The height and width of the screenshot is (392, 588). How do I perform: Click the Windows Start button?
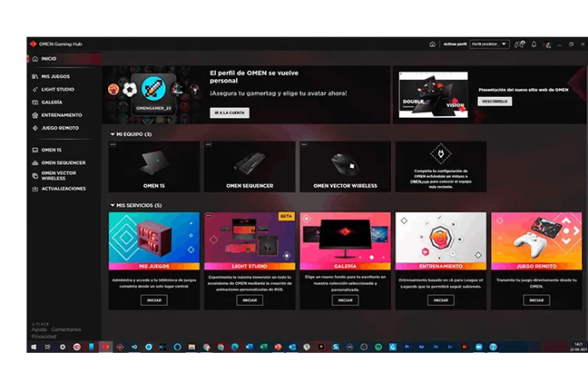pos(33,348)
